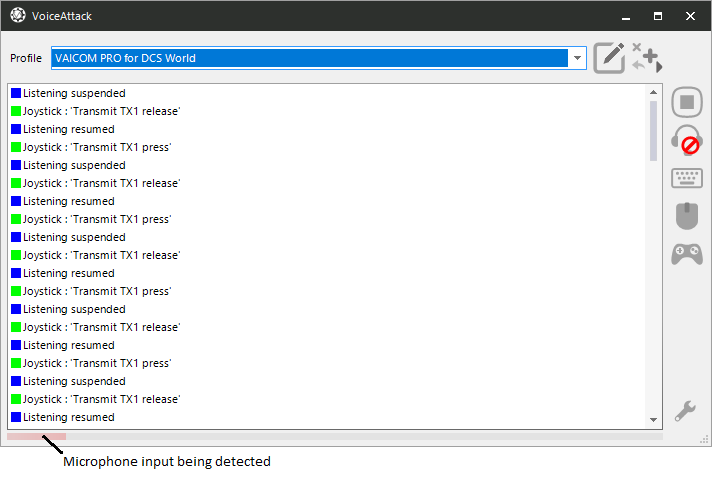Maximize the VoiceAttack window

658,16
